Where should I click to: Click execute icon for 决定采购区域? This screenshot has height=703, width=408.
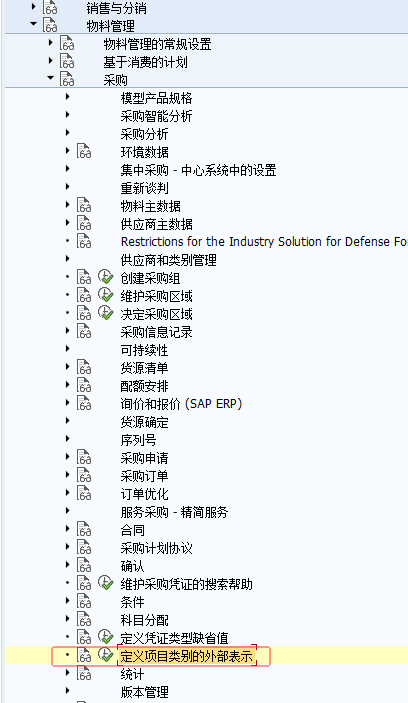tap(106, 313)
